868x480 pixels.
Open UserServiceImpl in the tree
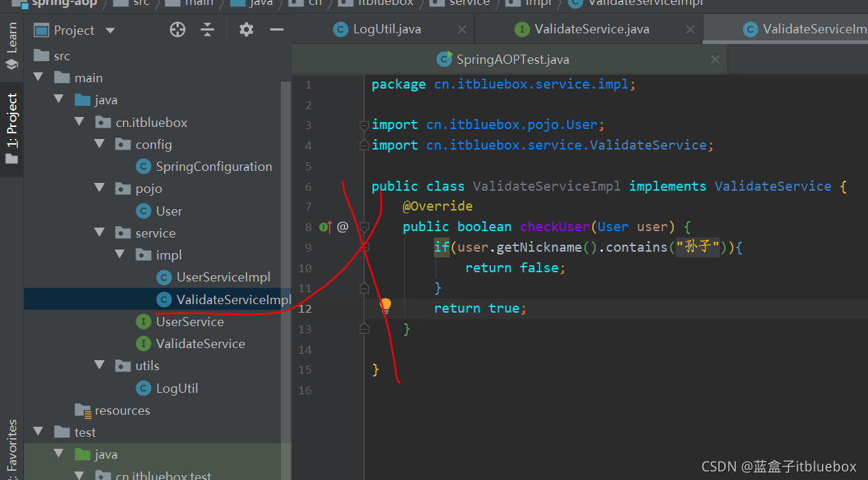coord(223,277)
